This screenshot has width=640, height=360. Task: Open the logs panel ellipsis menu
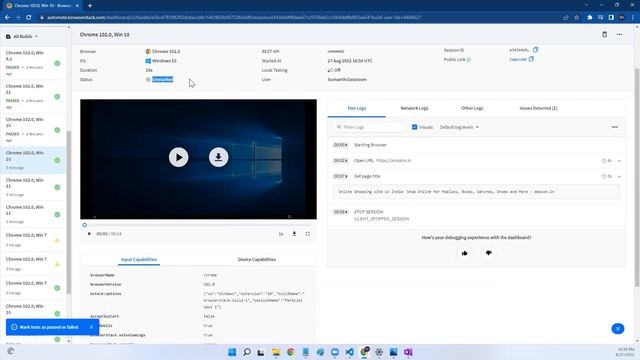615,127
